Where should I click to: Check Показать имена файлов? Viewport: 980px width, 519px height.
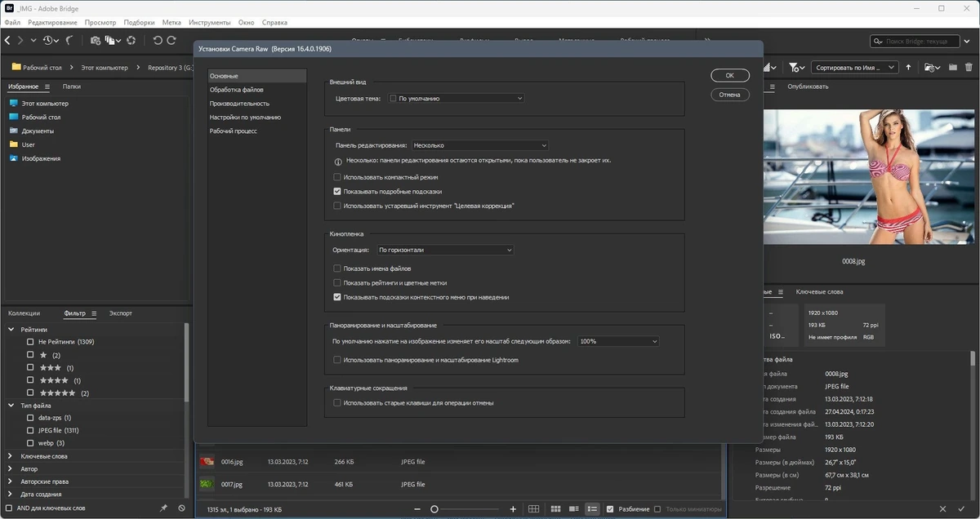tap(337, 268)
